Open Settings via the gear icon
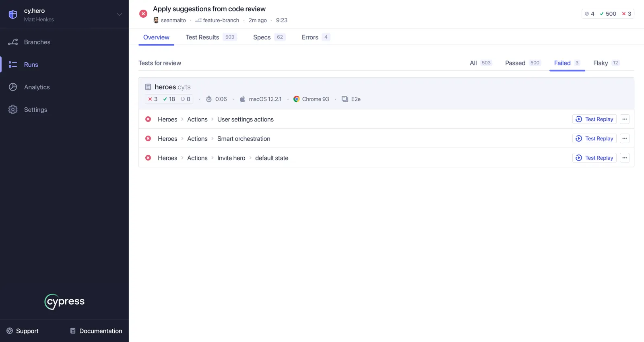Viewport: 644px width, 342px height. click(13, 110)
